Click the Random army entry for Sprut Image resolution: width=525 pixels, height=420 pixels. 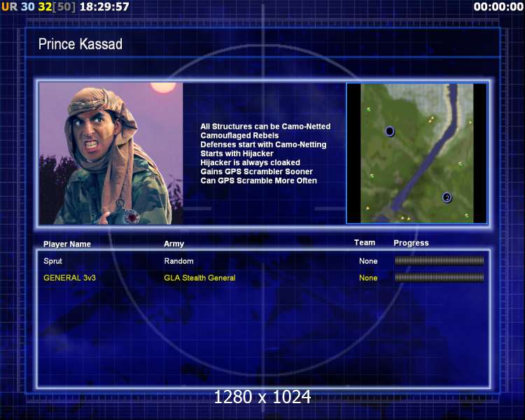pyautogui.click(x=178, y=261)
